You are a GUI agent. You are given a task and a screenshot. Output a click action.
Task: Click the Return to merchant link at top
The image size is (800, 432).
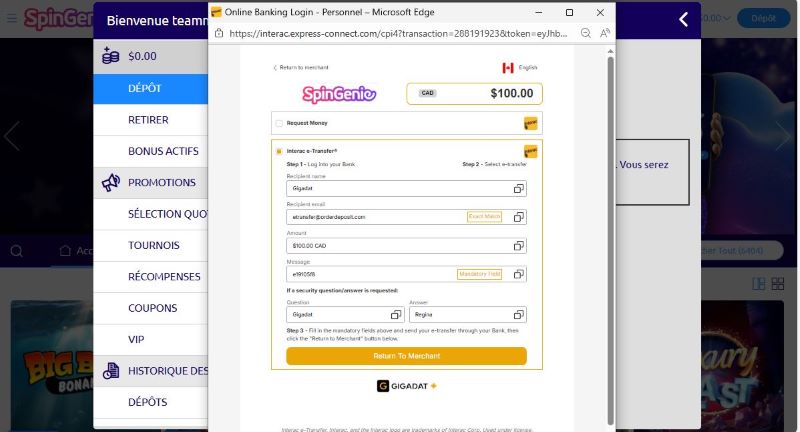coord(301,67)
